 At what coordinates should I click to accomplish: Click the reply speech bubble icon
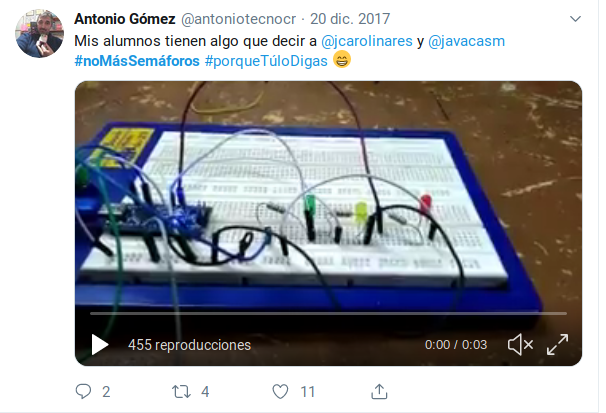point(83,391)
